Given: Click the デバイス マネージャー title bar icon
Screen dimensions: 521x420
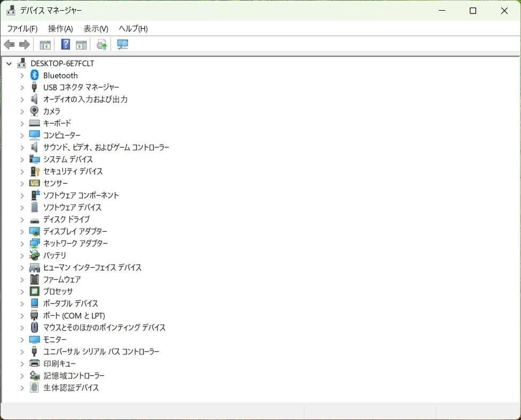Looking at the screenshot, I should tap(11, 11).
